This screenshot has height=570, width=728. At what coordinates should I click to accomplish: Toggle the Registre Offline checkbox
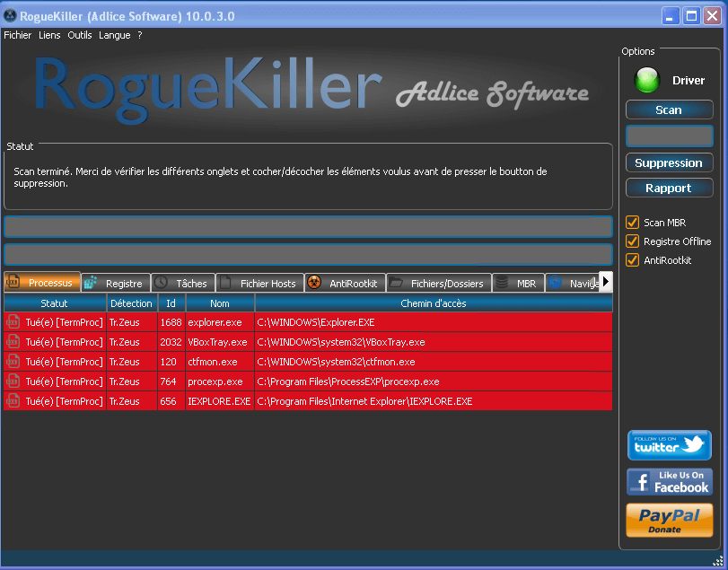point(632,241)
